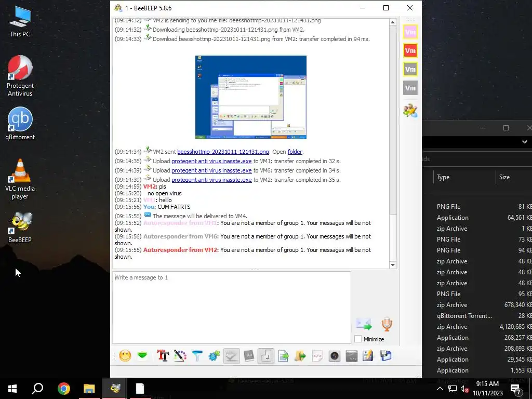Image resolution: width=532 pixels, height=399 pixels.
Task: Click the BeeBEEP taskbar button
Action: point(115,389)
